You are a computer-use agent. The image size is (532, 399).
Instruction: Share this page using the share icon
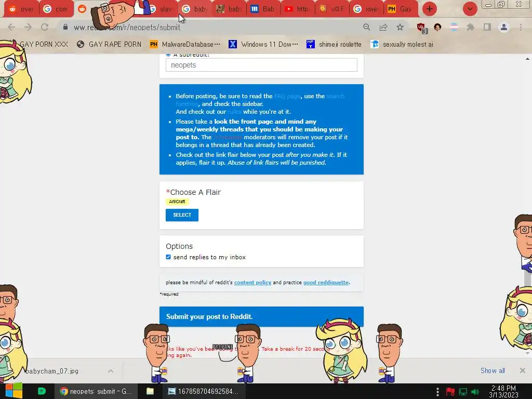point(383,27)
